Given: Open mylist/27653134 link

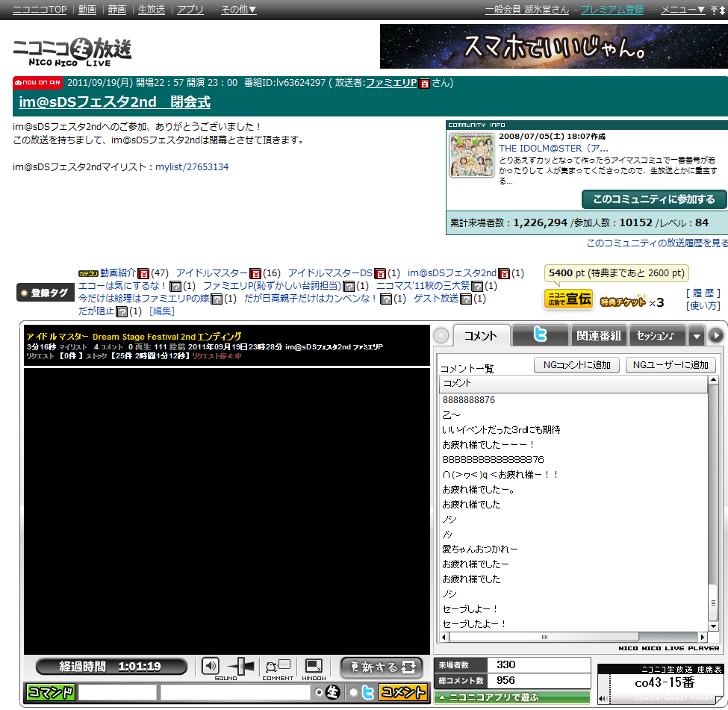Looking at the screenshot, I should (x=192, y=167).
